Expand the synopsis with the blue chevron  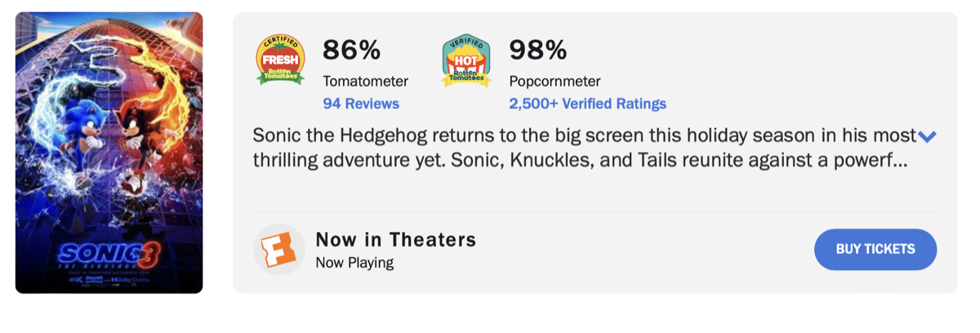click(x=927, y=136)
